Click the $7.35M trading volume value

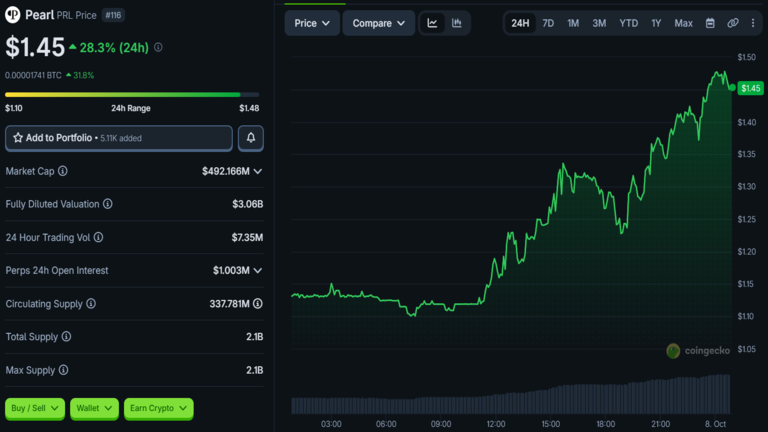pos(247,238)
